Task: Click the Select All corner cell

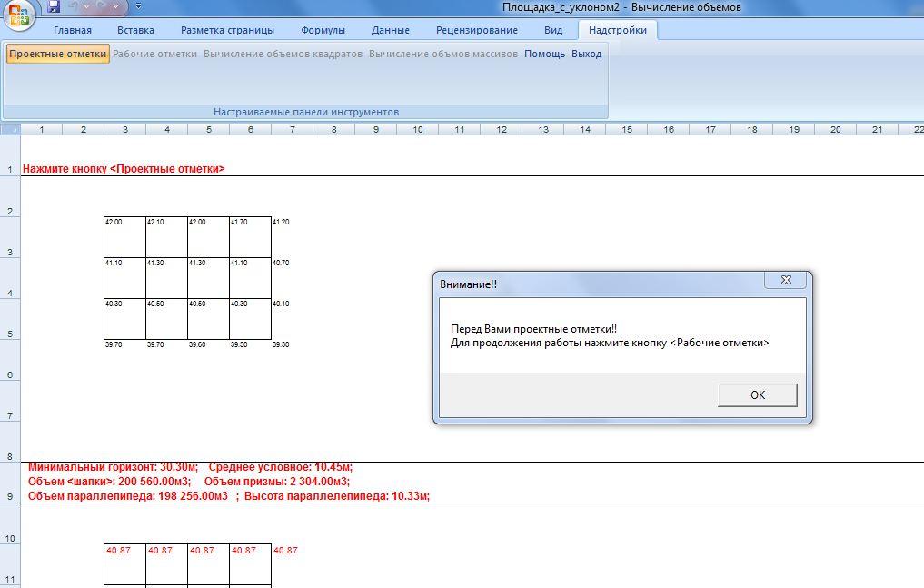Action: coord(10,129)
